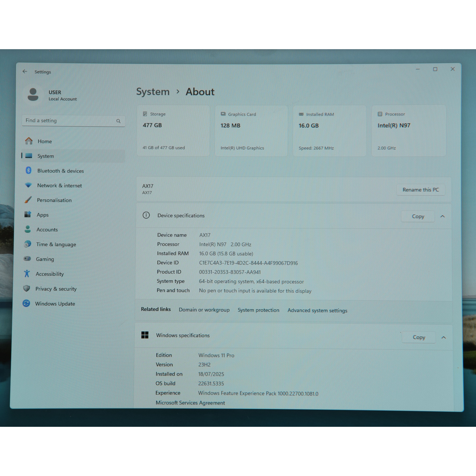Screen dimensions: 476x476
Task: Click the Bluetooth icon in sidebar
Action: tap(29, 170)
